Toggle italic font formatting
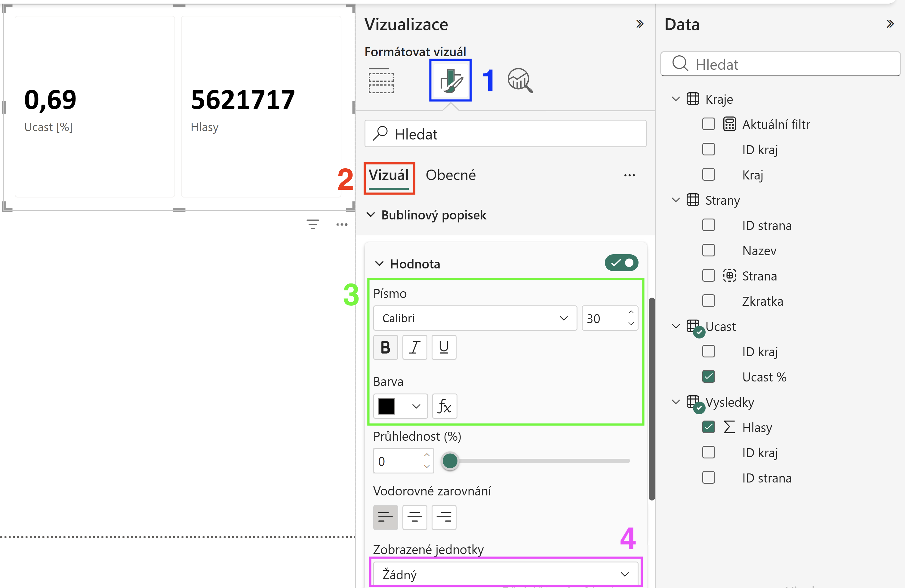Viewport: 905px width, 588px height. (415, 348)
